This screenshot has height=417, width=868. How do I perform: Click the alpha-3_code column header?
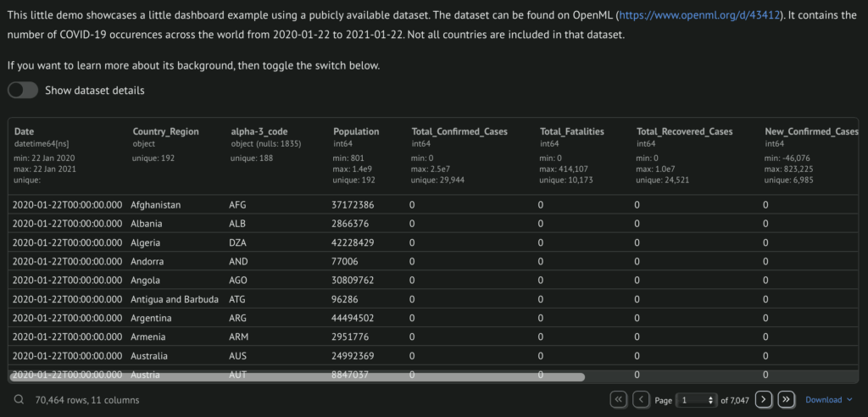pos(259,131)
